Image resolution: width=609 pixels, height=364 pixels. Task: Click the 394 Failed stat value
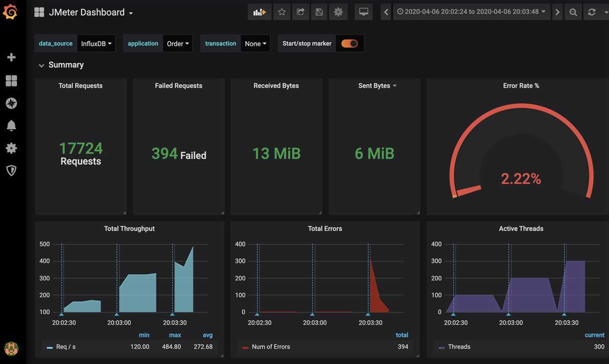179,154
